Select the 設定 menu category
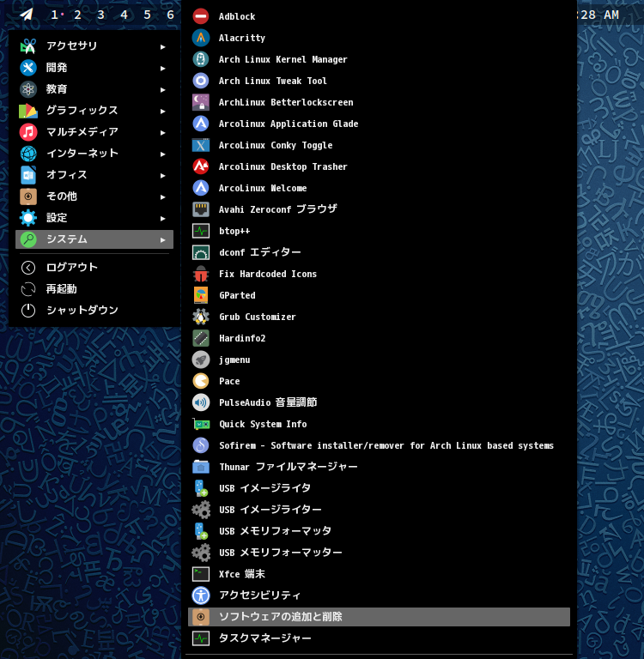The height and width of the screenshot is (659, 644). pos(57,218)
